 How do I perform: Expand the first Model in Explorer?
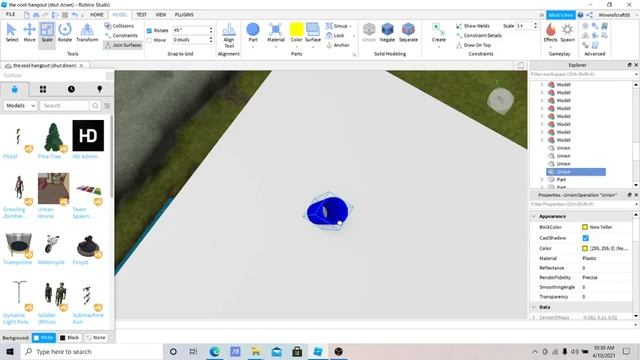click(x=542, y=84)
